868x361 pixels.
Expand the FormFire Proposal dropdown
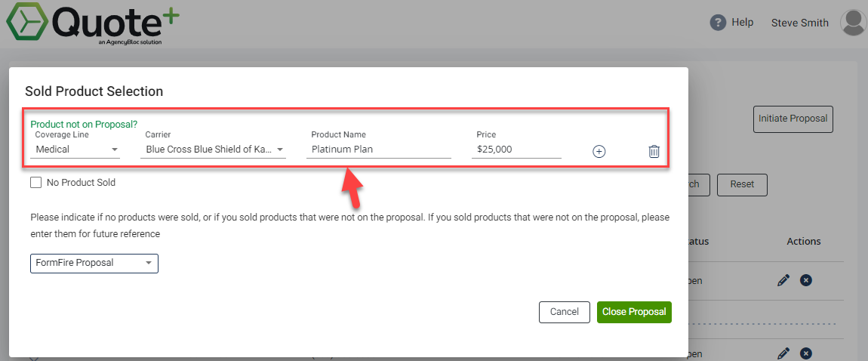94,263
